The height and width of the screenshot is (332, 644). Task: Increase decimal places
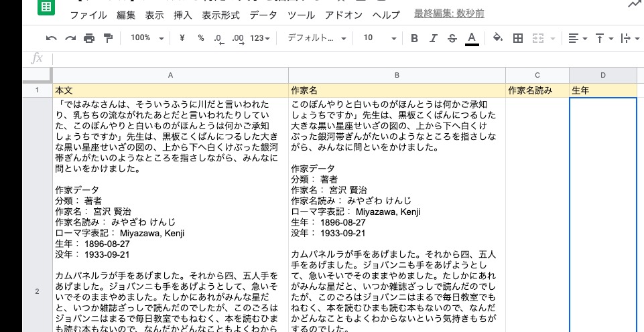tap(238, 39)
